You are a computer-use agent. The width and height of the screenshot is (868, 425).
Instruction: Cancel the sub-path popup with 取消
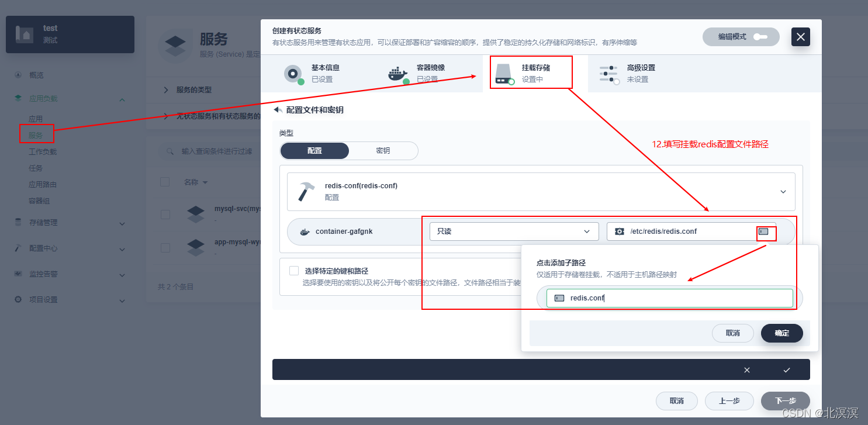click(732, 333)
